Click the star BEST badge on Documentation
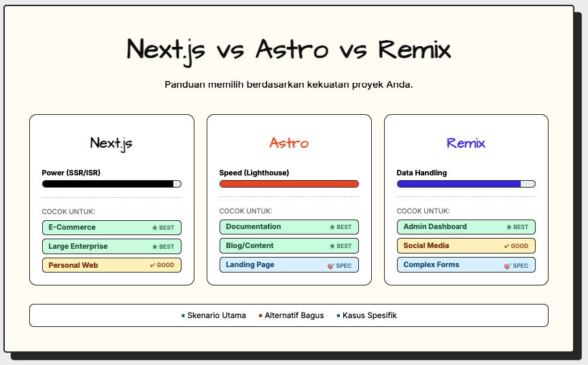Image resolution: width=588 pixels, height=365 pixels. click(341, 227)
